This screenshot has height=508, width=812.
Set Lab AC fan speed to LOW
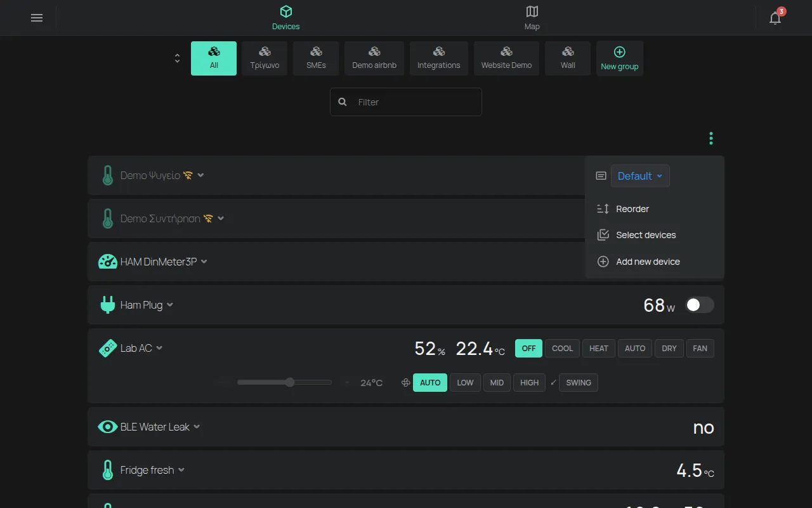coord(465,383)
